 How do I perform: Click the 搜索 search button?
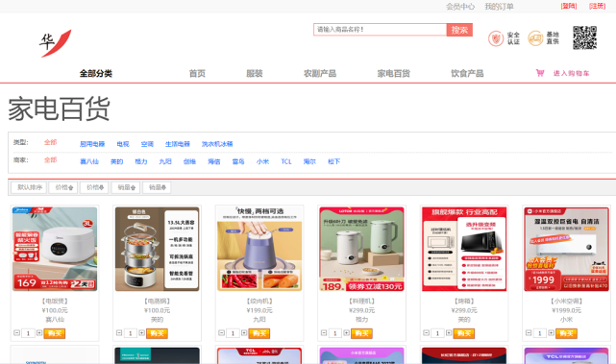pos(459,30)
